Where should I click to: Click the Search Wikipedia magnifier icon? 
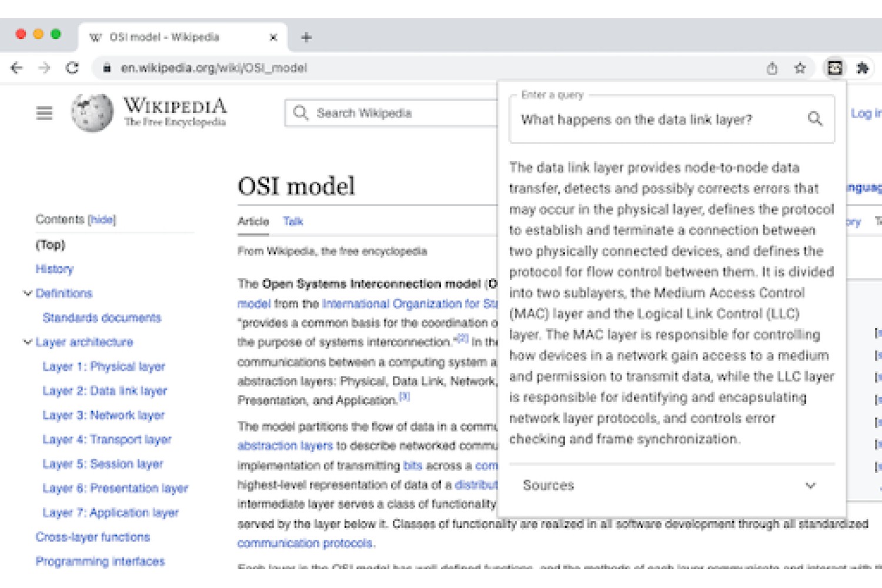[300, 112]
